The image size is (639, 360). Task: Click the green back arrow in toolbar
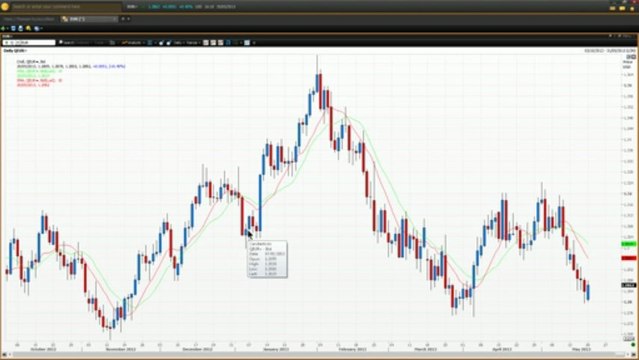tap(3, 29)
